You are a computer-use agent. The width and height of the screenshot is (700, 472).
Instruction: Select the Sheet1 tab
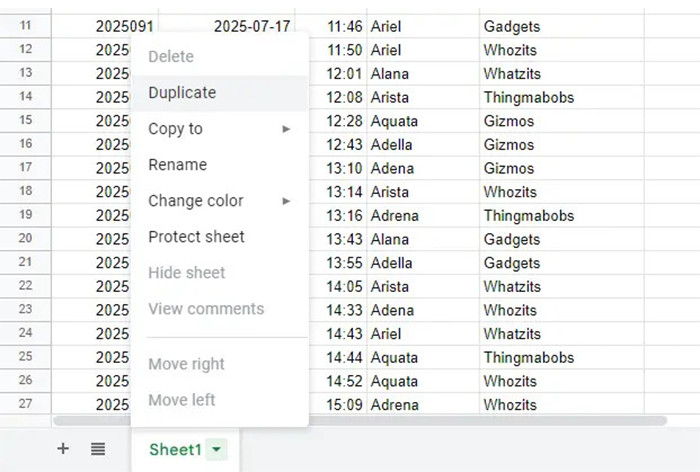tap(175, 450)
